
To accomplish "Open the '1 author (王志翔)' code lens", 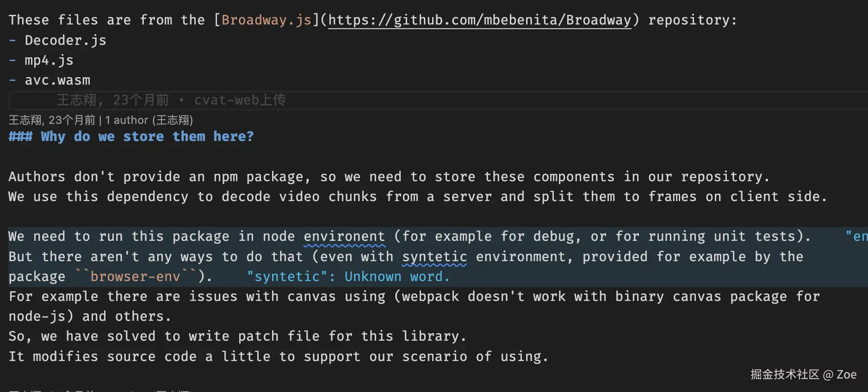I will [x=149, y=120].
